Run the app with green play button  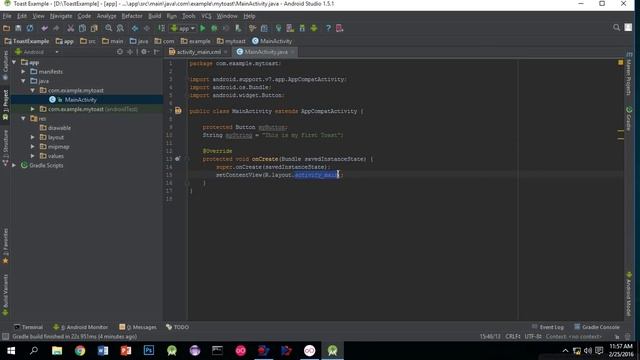(x=202, y=28)
